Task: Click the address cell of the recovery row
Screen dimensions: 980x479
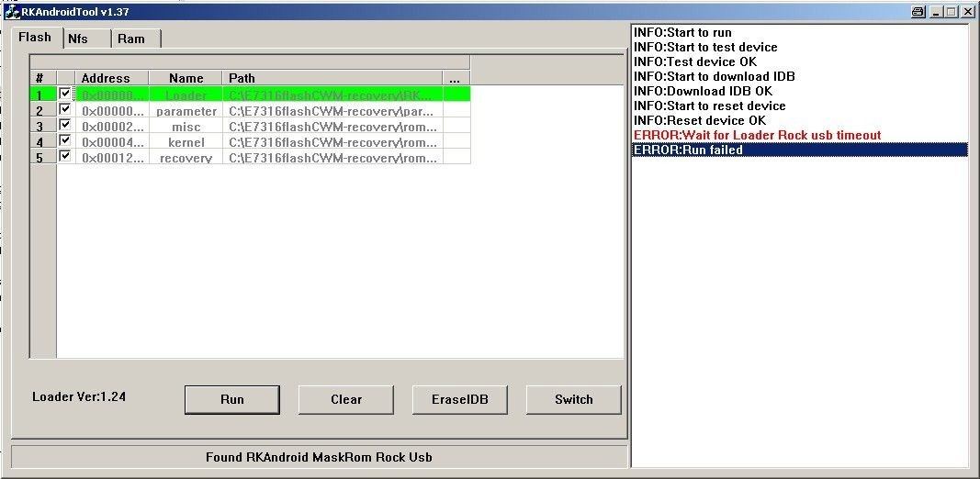Action: click(112, 158)
